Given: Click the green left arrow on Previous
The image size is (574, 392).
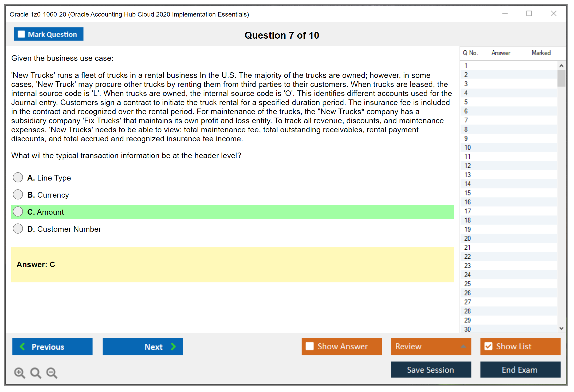Looking at the screenshot, I should tap(22, 346).
